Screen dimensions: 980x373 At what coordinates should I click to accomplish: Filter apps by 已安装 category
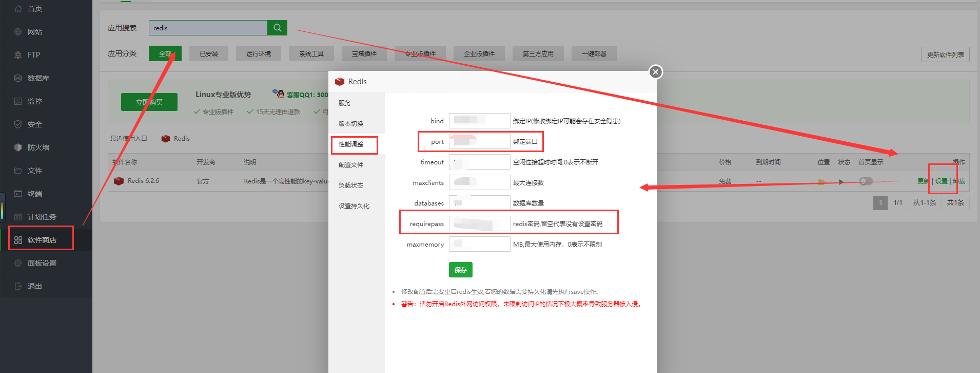[x=209, y=53]
